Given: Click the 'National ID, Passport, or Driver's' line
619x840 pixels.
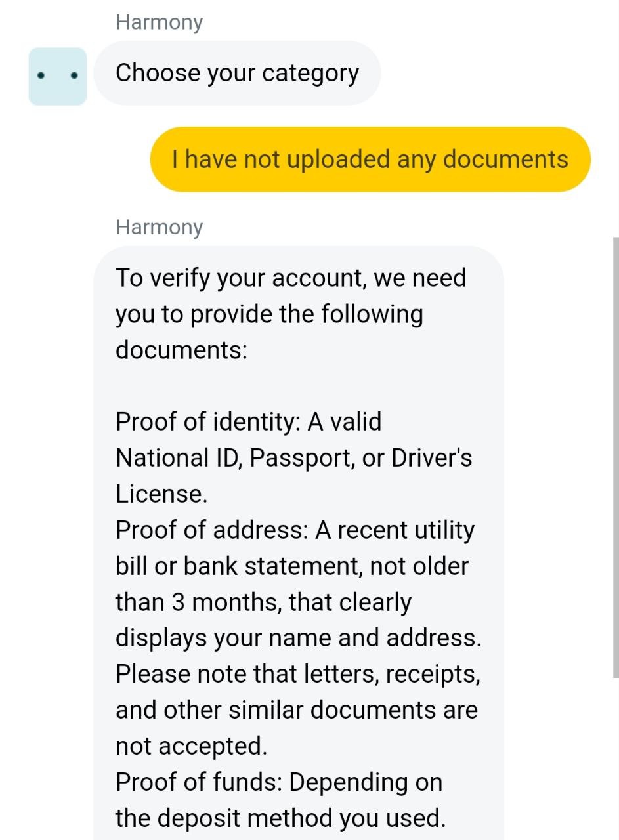Looking at the screenshot, I should point(293,457).
